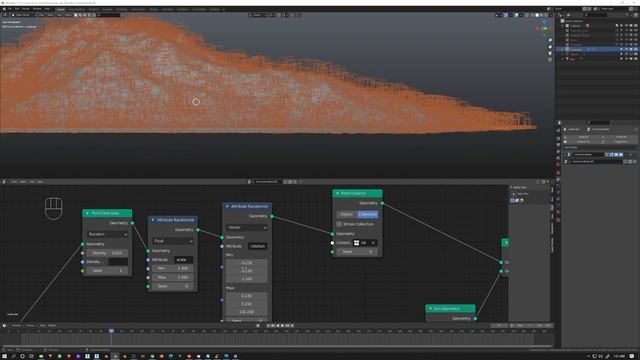
Task: Click the zoom viewport magnifier icon
Action: click(x=550, y=40)
